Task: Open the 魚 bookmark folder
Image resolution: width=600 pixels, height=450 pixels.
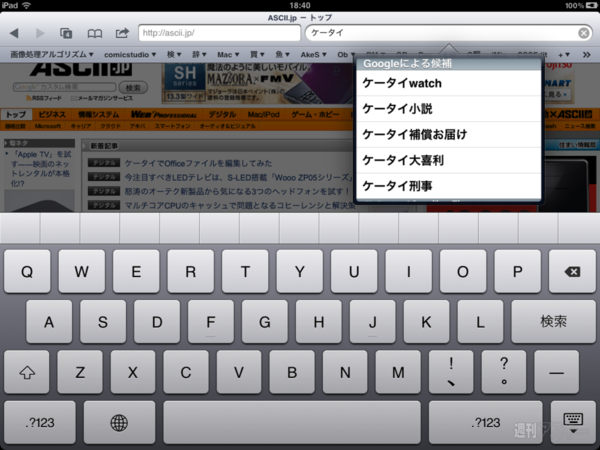Action: click(282, 55)
